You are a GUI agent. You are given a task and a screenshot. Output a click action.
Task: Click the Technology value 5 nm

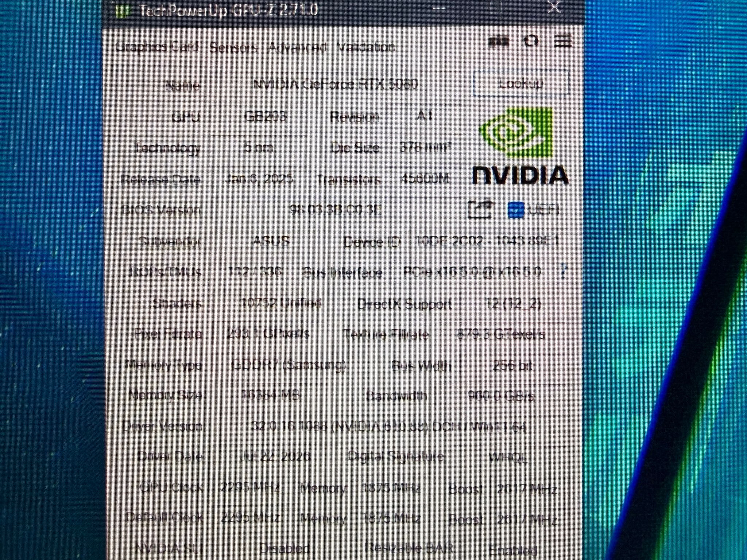coord(259,147)
